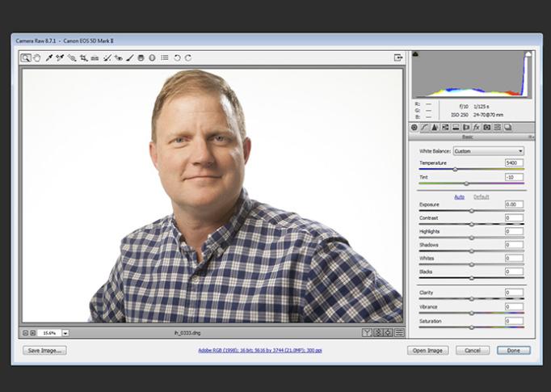The width and height of the screenshot is (551, 392).
Task: Cycle before/after preview views (Y icon)
Action: click(367, 332)
